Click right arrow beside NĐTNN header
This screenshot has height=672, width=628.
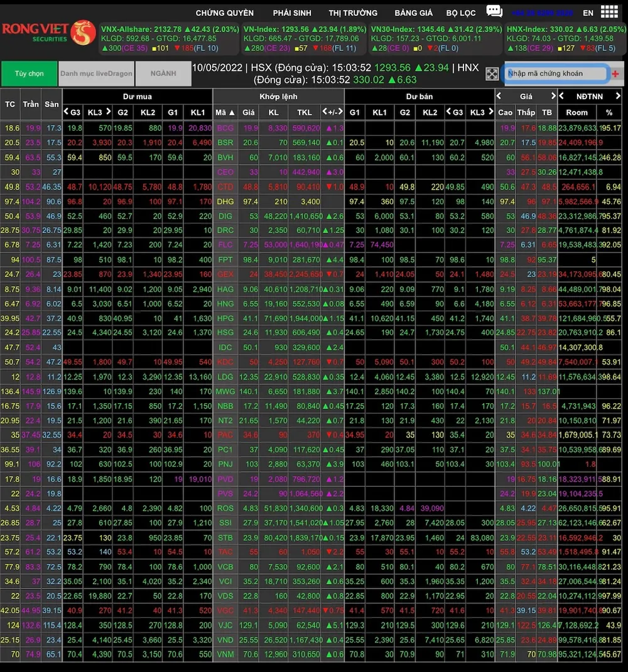pyautogui.click(x=618, y=96)
